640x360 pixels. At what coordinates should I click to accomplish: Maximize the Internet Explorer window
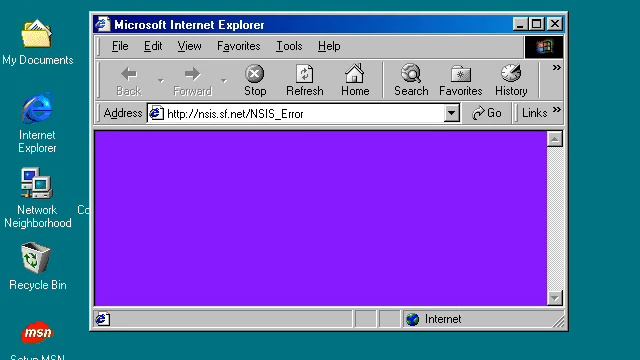[536, 24]
